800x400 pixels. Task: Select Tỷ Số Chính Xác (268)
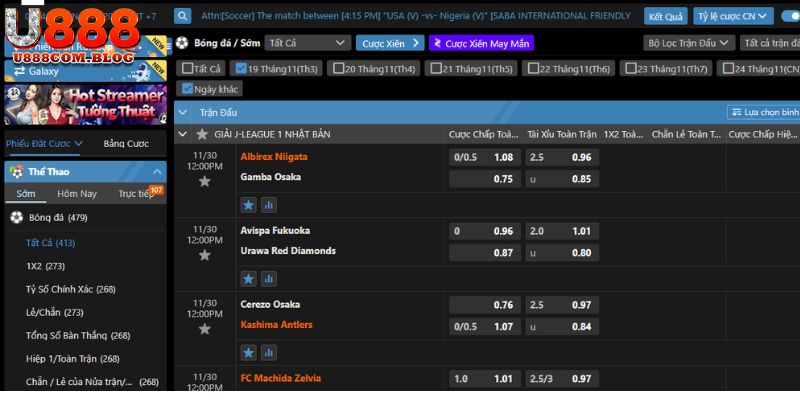(71, 289)
